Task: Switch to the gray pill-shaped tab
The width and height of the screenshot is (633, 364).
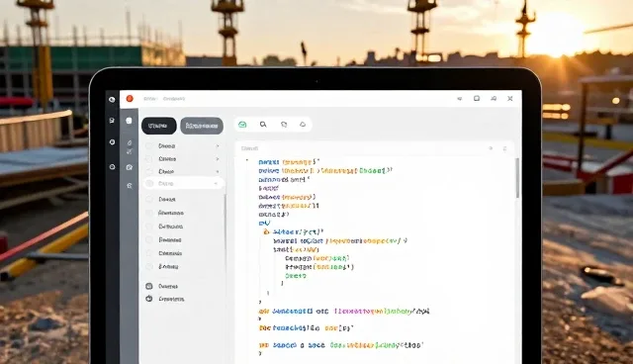Action: (x=202, y=126)
